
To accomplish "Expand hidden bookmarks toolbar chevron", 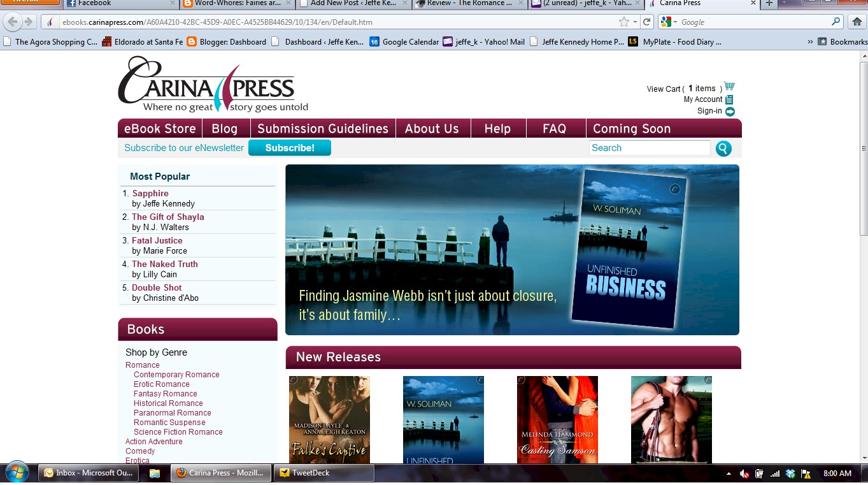I will tap(810, 42).
